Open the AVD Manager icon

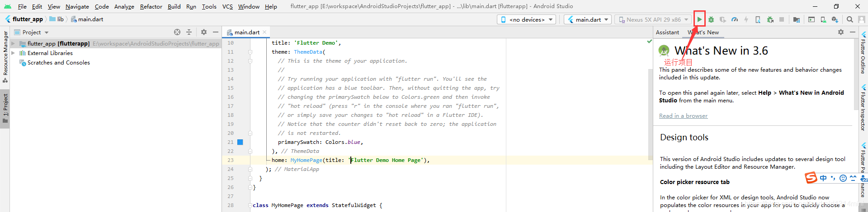pyautogui.click(x=823, y=19)
